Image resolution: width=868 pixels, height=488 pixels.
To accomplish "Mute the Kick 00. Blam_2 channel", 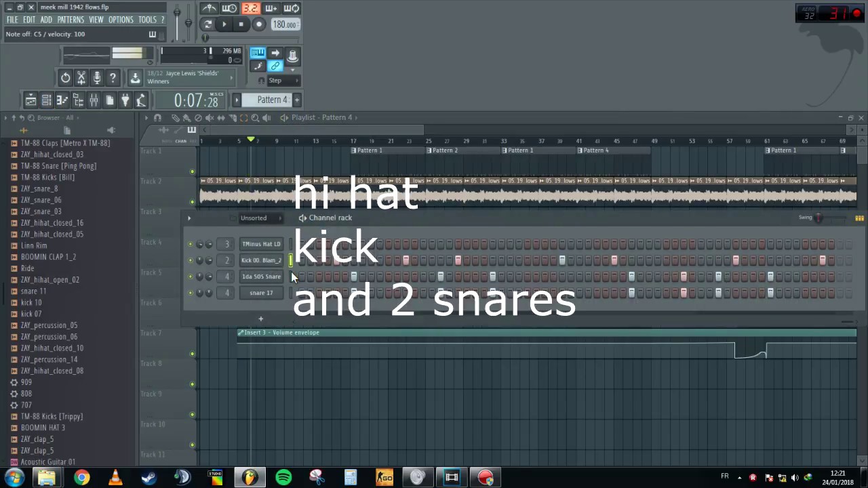I will [x=190, y=260].
